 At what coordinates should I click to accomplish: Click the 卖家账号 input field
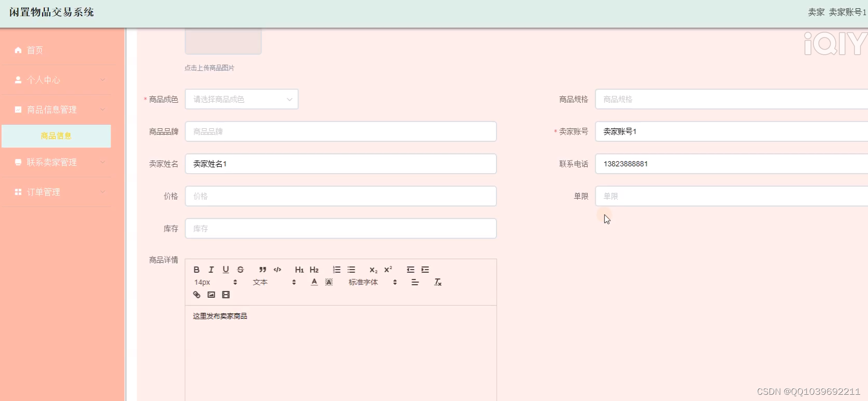pos(731,131)
